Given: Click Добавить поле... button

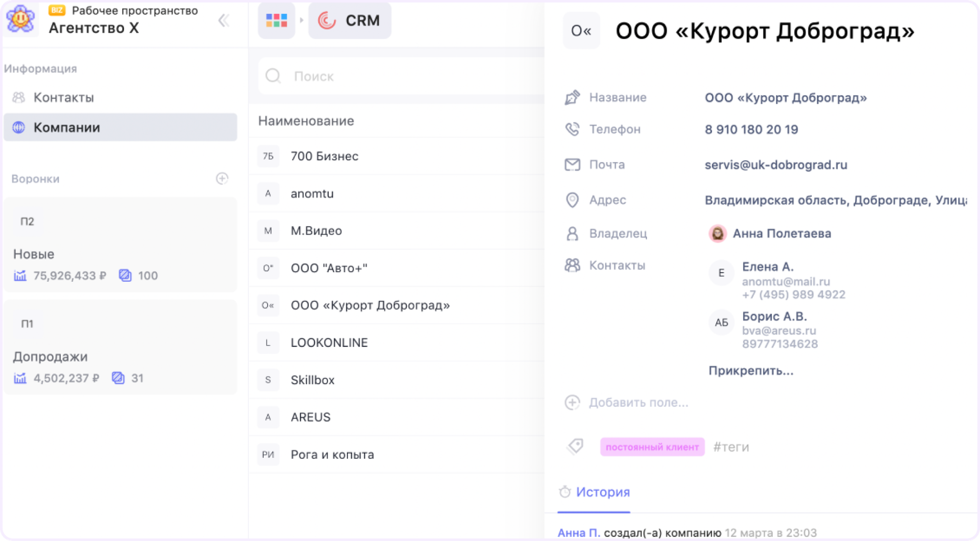Looking at the screenshot, I should pyautogui.click(x=638, y=403).
